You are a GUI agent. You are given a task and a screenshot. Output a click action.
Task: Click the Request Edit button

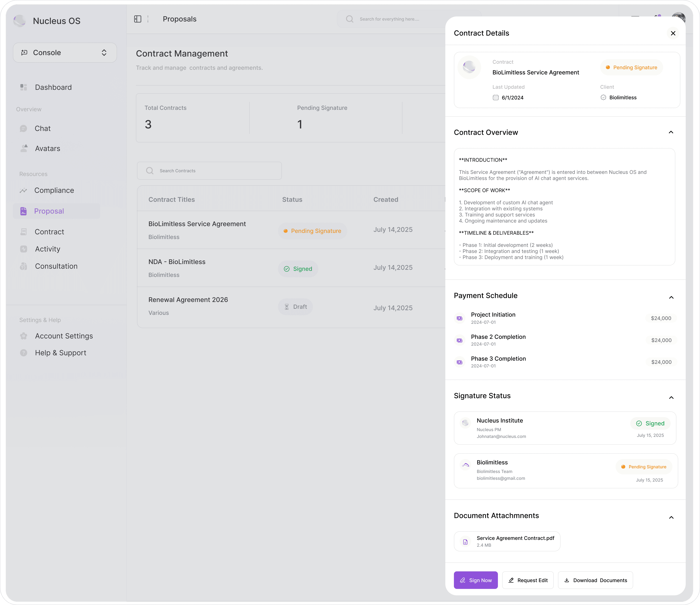[528, 580]
